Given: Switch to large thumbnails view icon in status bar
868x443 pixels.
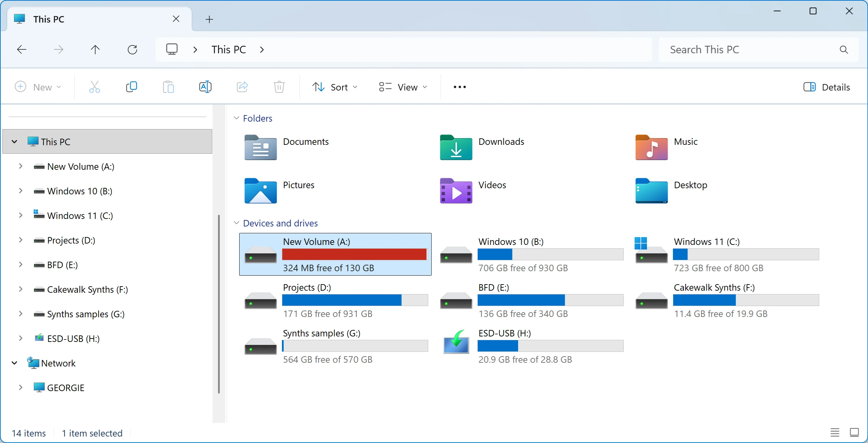Looking at the screenshot, I should point(854,433).
